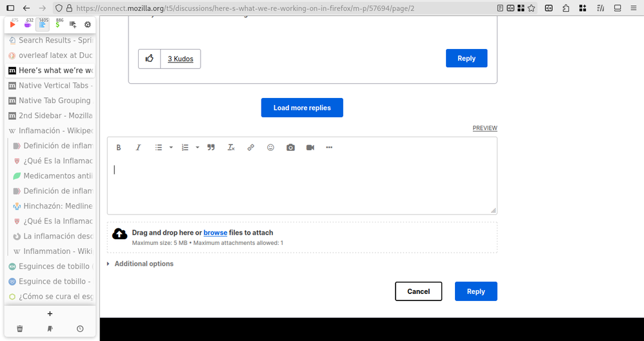The image size is (644, 341).
Task: Click the insert video icon
Action: click(x=310, y=148)
